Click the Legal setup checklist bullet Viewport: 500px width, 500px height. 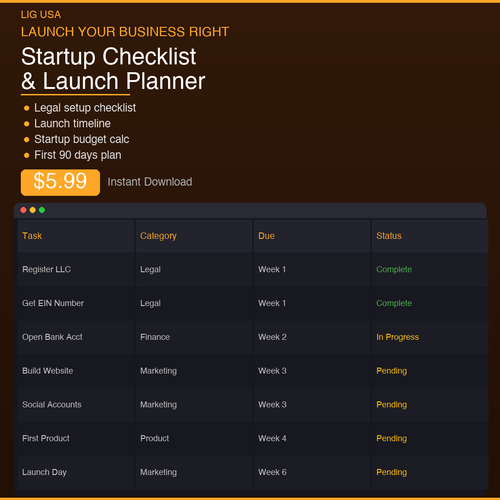(x=85, y=108)
